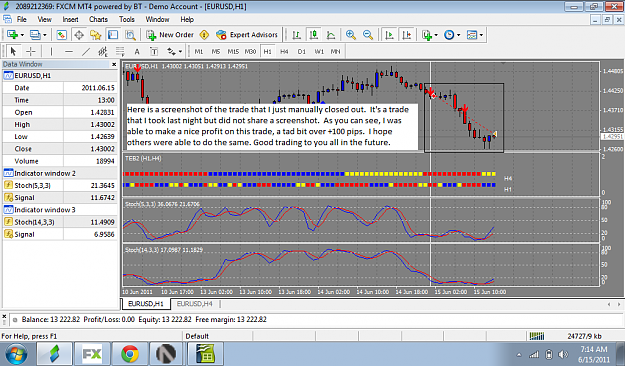Screen dimensions: 625x366
Task: Click the connection status bars indicator
Action: (537, 336)
